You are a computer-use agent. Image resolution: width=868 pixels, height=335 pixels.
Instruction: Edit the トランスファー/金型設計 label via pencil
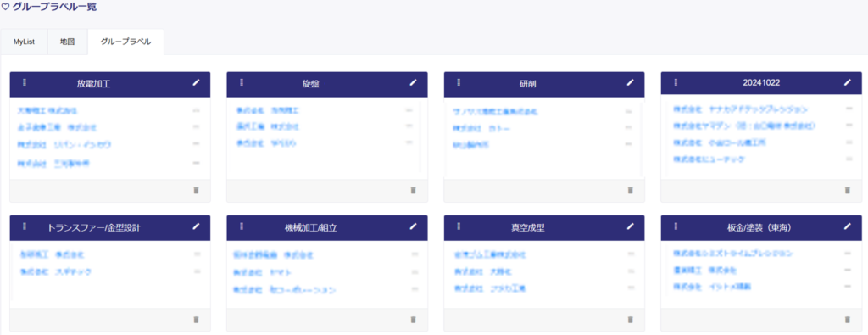click(x=196, y=226)
